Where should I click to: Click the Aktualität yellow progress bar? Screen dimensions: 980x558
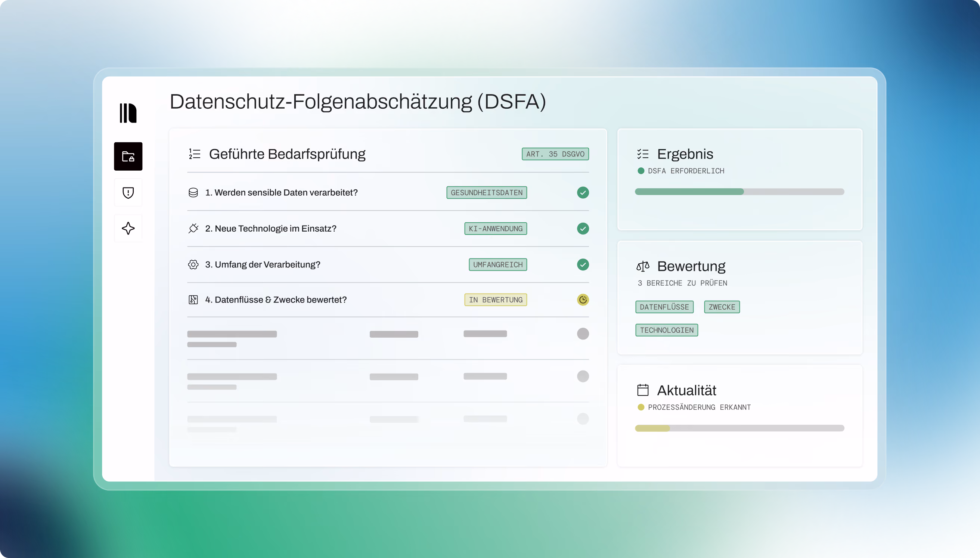point(739,428)
